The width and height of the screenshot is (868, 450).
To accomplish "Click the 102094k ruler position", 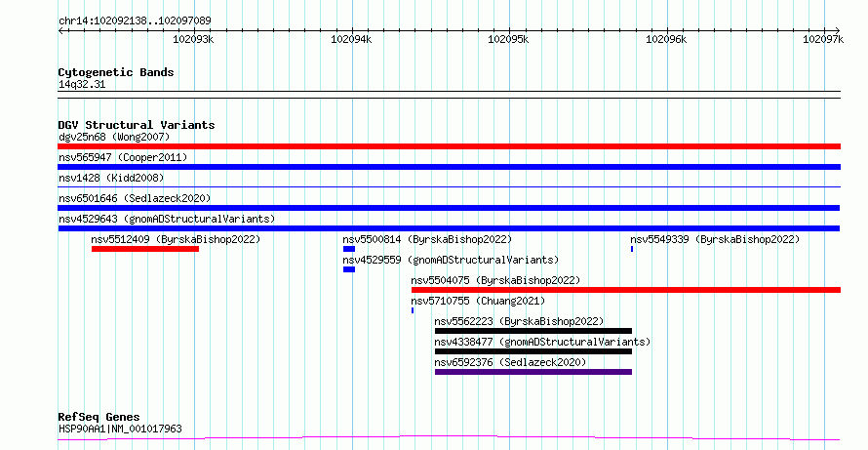I will click(x=351, y=39).
